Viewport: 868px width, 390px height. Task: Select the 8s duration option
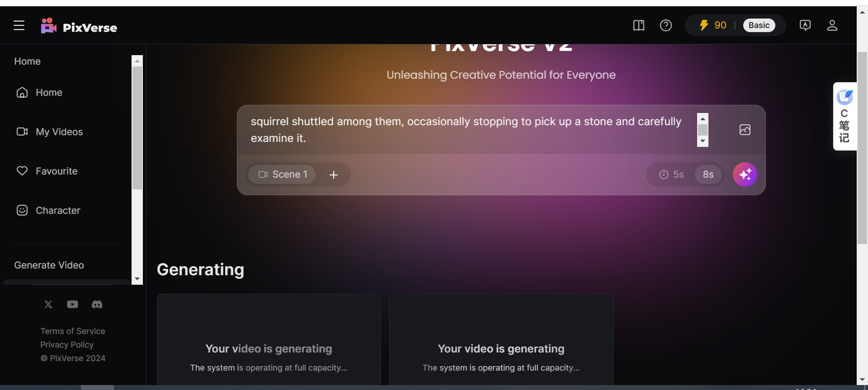708,174
